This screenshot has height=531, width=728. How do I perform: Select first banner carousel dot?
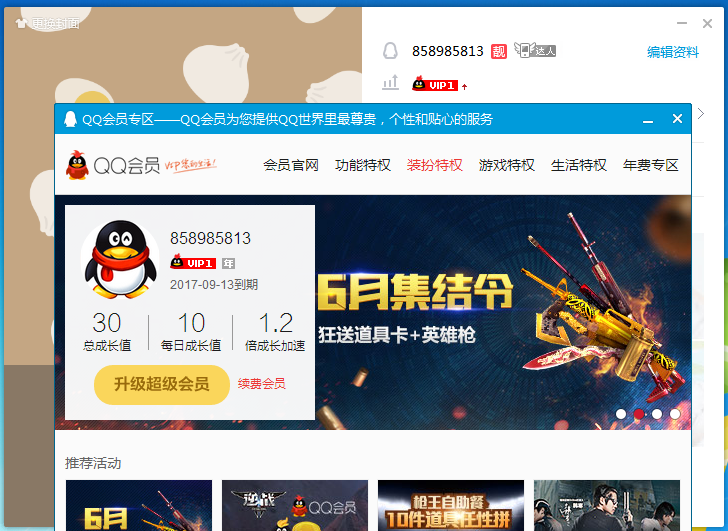pos(621,414)
